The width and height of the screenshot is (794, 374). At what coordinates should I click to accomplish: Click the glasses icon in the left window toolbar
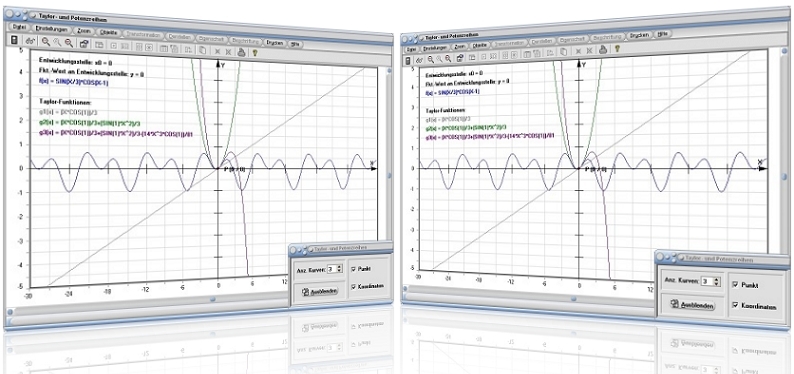coord(30,41)
